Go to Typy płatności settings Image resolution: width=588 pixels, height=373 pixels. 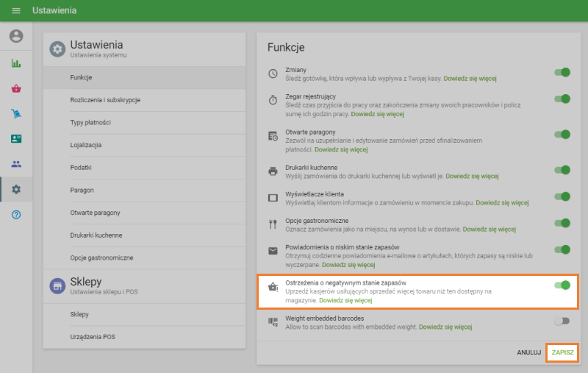(x=90, y=122)
